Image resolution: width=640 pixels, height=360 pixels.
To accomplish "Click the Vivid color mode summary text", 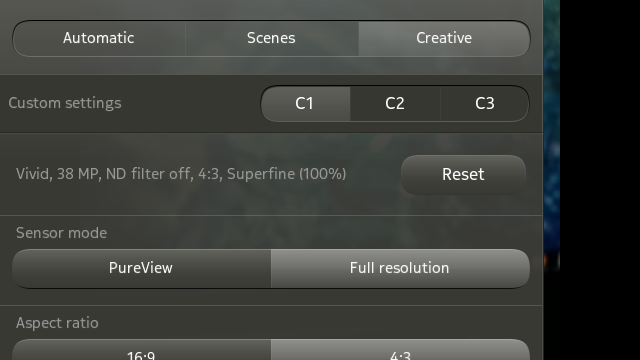I will 33,174.
